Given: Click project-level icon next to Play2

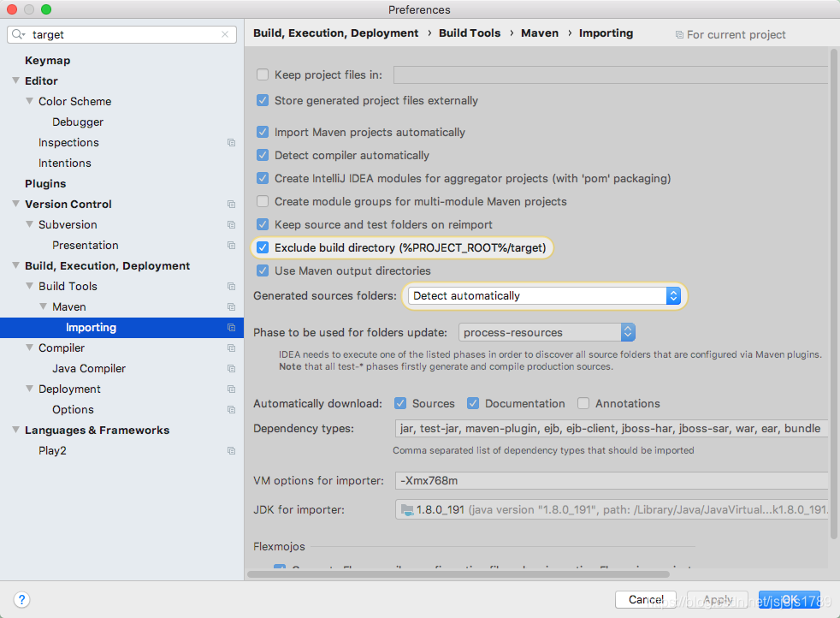Looking at the screenshot, I should click(232, 451).
